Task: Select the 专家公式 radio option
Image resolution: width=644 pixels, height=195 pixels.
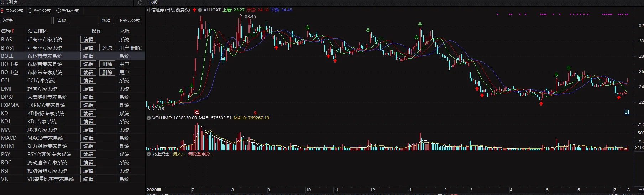Action: point(12,11)
